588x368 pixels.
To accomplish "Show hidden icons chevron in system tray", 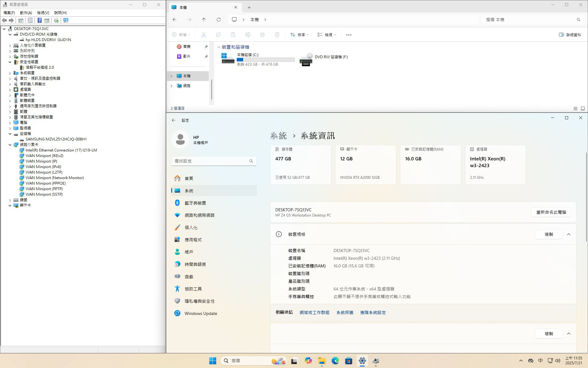I will (521, 361).
